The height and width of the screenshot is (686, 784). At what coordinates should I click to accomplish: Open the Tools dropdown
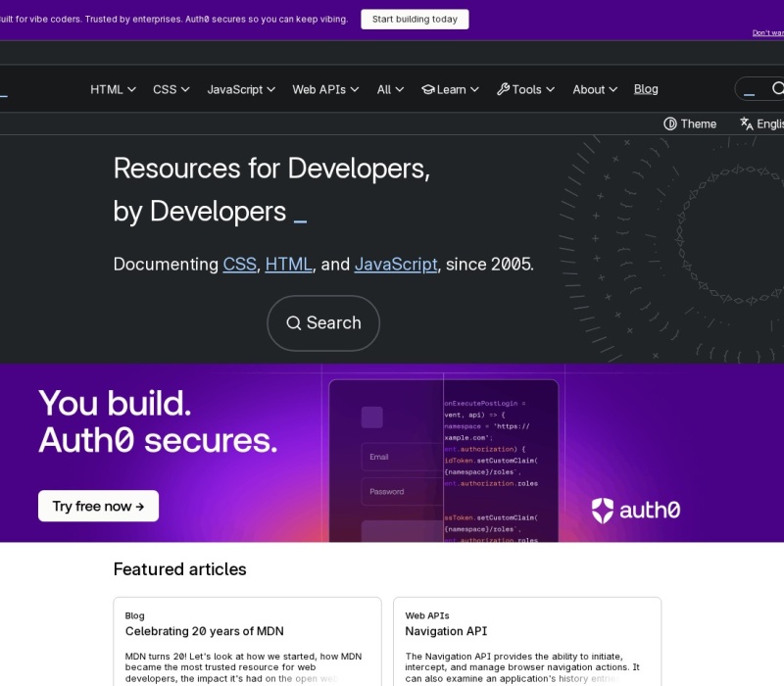(525, 89)
